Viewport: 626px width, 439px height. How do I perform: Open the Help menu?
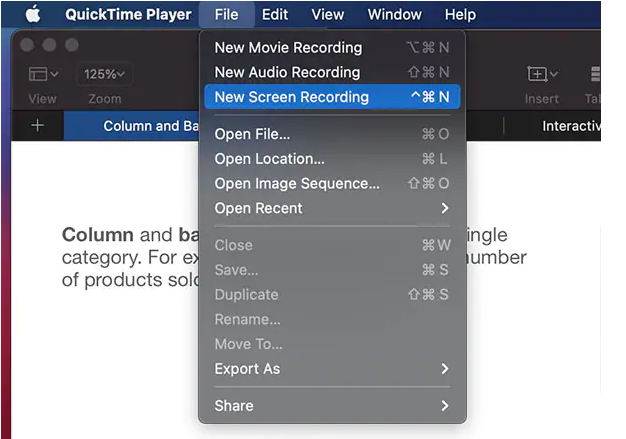(x=460, y=15)
